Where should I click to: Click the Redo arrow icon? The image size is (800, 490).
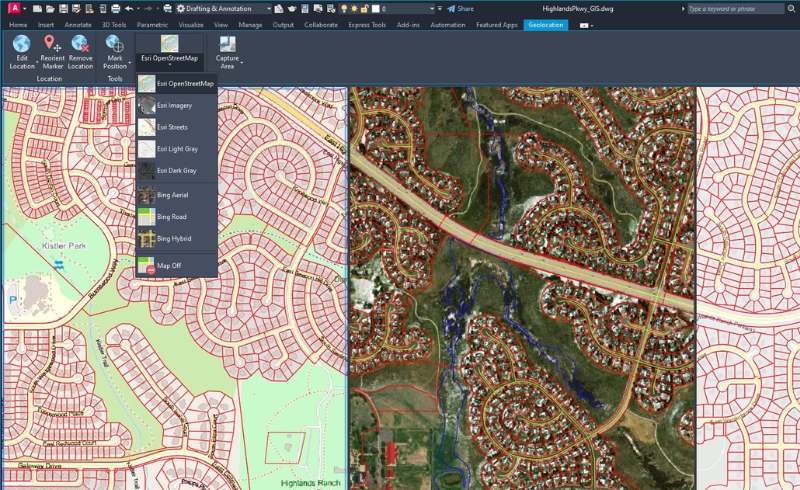pyautogui.click(x=148, y=9)
